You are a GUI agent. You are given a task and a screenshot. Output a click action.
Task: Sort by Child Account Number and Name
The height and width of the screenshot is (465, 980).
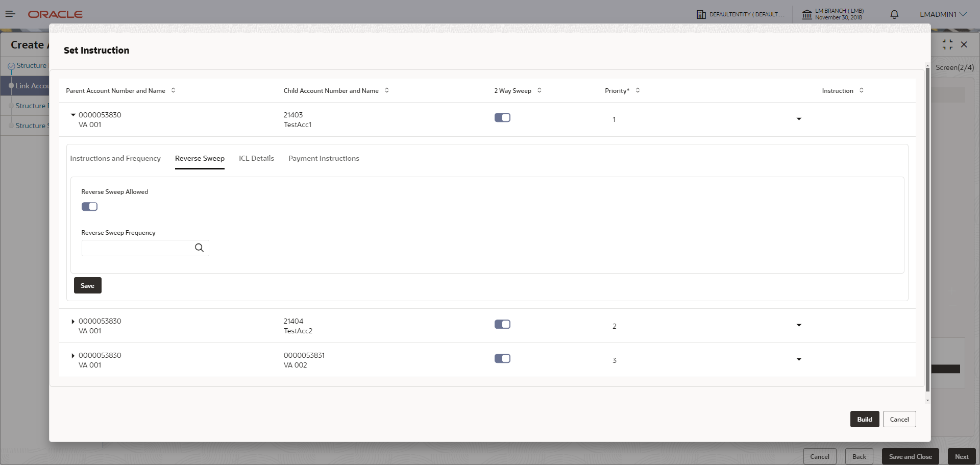tap(387, 90)
